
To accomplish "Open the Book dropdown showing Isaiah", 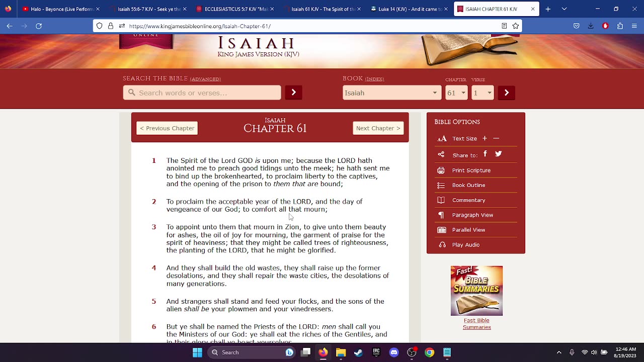I will (392, 93).
